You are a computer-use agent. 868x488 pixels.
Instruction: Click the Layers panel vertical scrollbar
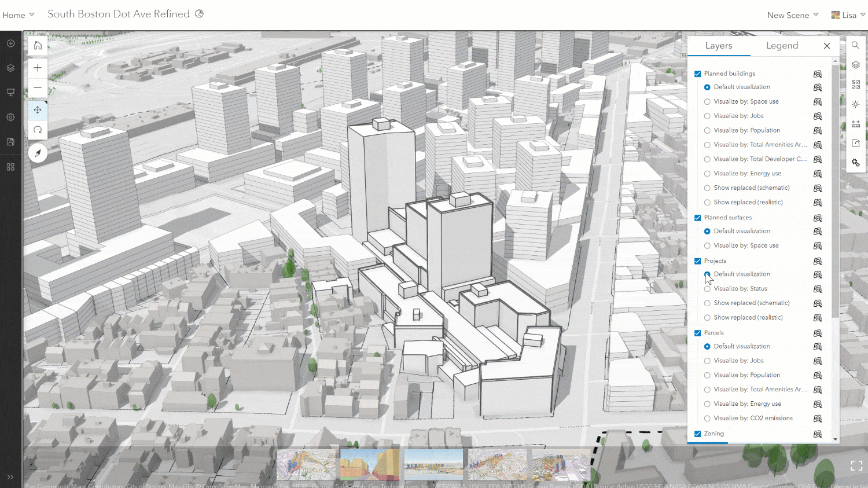835,191
